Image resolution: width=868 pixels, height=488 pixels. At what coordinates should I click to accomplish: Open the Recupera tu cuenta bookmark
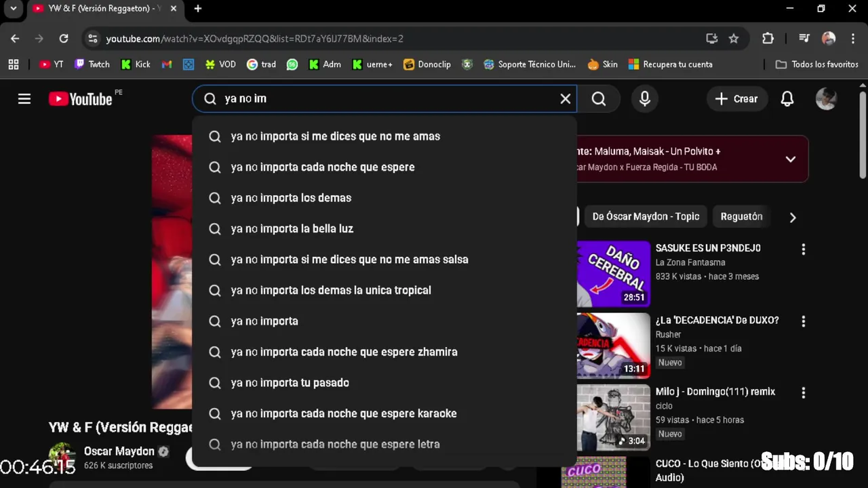click(x=670, y=64)
